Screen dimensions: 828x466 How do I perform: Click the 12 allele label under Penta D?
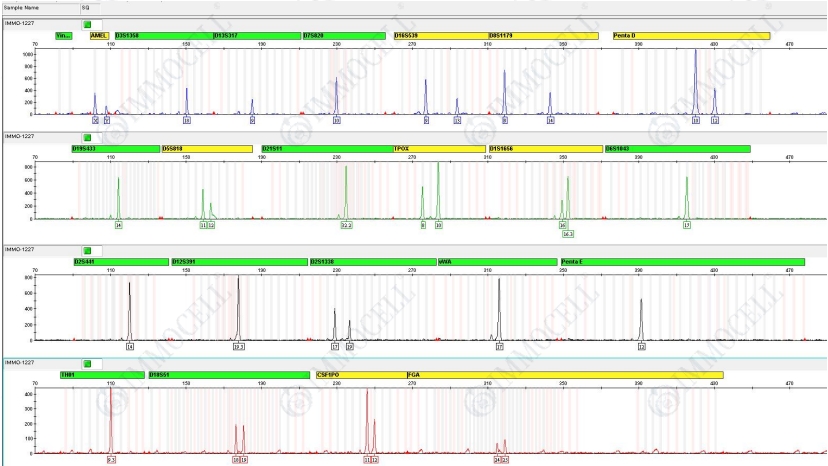click(x=714, y=120)
